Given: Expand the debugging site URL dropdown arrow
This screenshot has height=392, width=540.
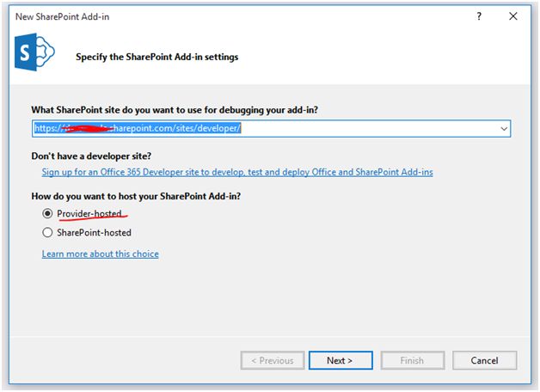Looking at the screenshot, I should (x=504, y=129).
